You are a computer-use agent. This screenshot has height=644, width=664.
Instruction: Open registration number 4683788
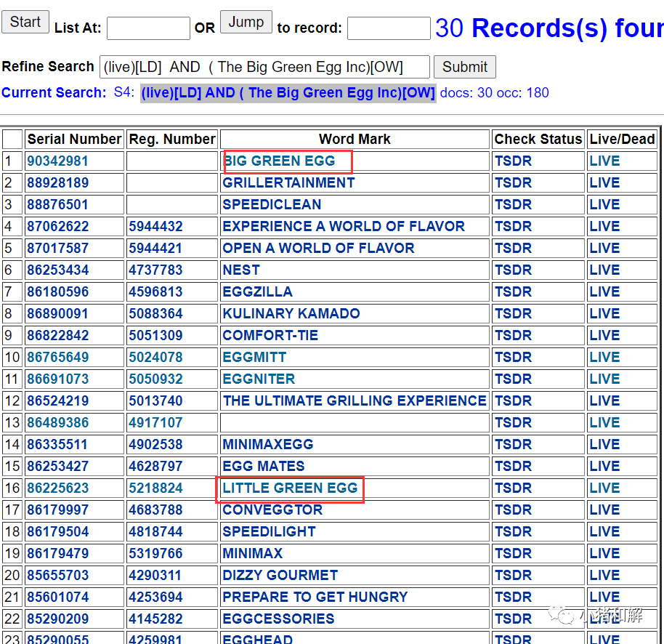[x=155, y=510]
